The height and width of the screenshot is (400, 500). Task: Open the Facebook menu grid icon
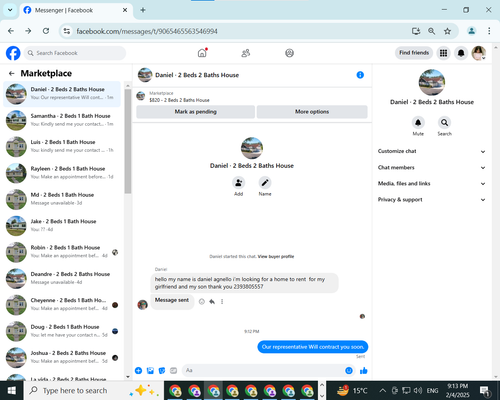(x=443, y=53)
